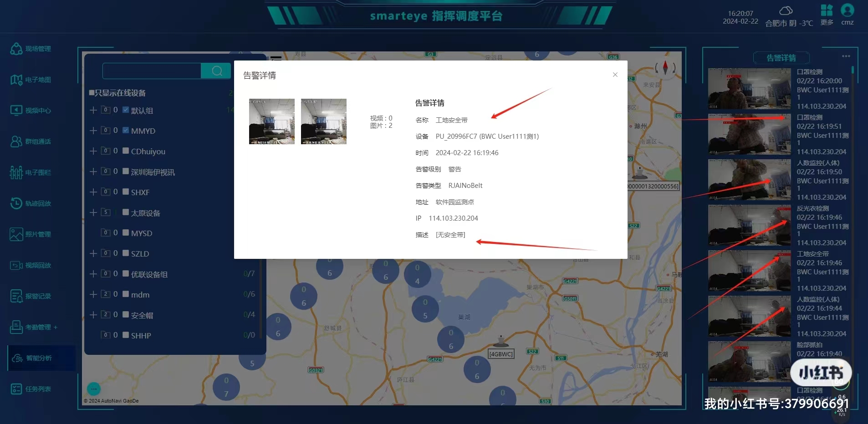Expand the CDhuiyou tree node

tap(93, 151)
